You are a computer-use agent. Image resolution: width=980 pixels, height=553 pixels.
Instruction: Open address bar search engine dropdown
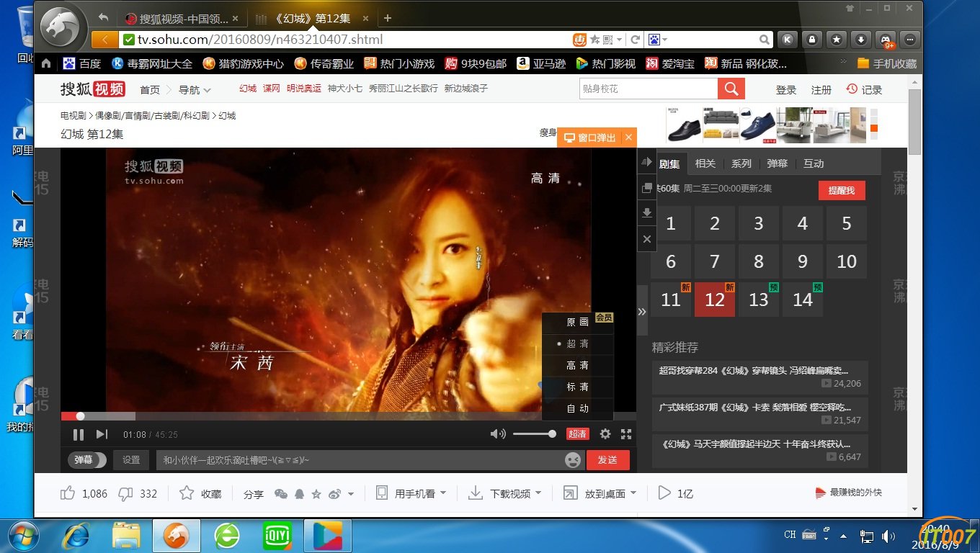(x=658, y=40)
